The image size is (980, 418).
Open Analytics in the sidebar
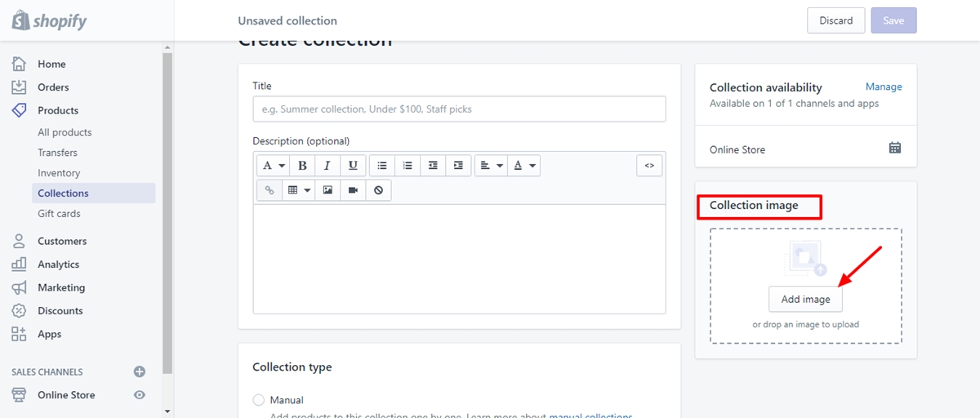pyautogui.click(x=58, y=265)
